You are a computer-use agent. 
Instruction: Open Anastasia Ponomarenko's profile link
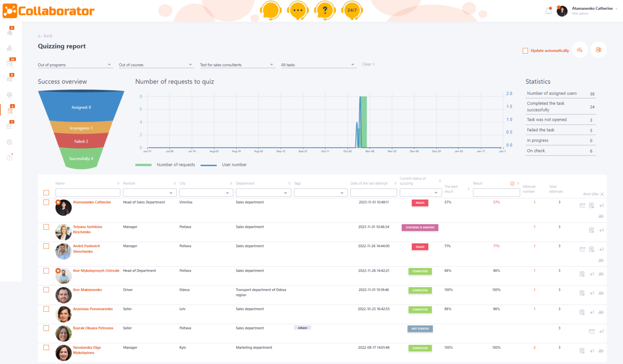click(x=93, y=309)
